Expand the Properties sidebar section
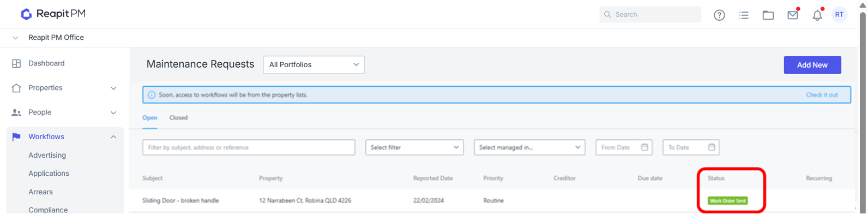Screen dimensions: 868x214 coord(65,88)
